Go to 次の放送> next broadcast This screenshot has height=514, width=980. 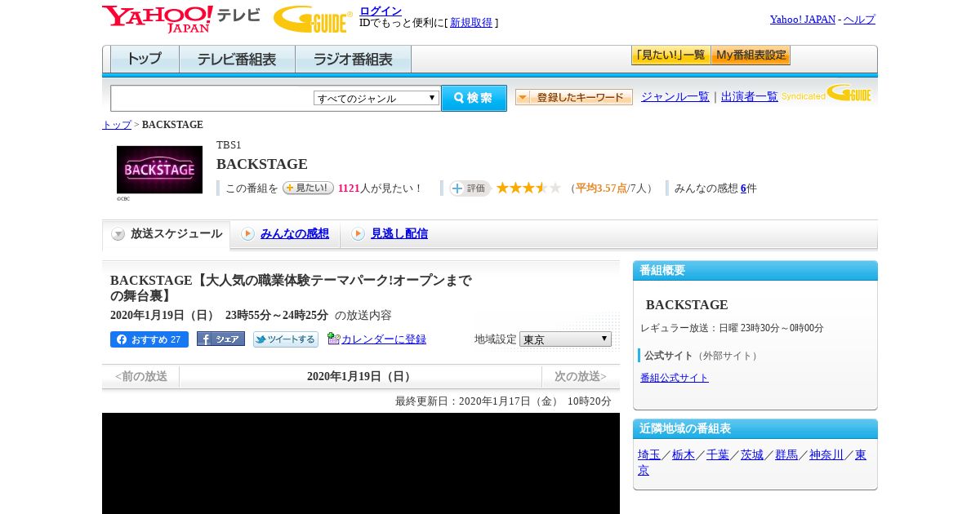coord(581,376)
